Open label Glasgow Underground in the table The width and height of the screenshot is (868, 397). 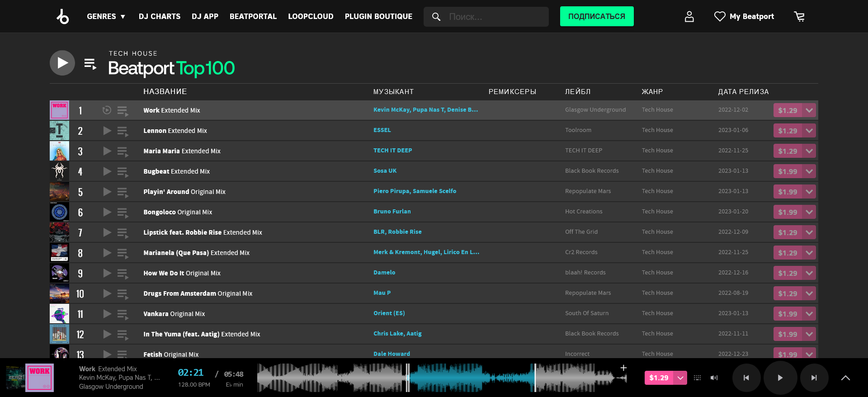point(595,109)
